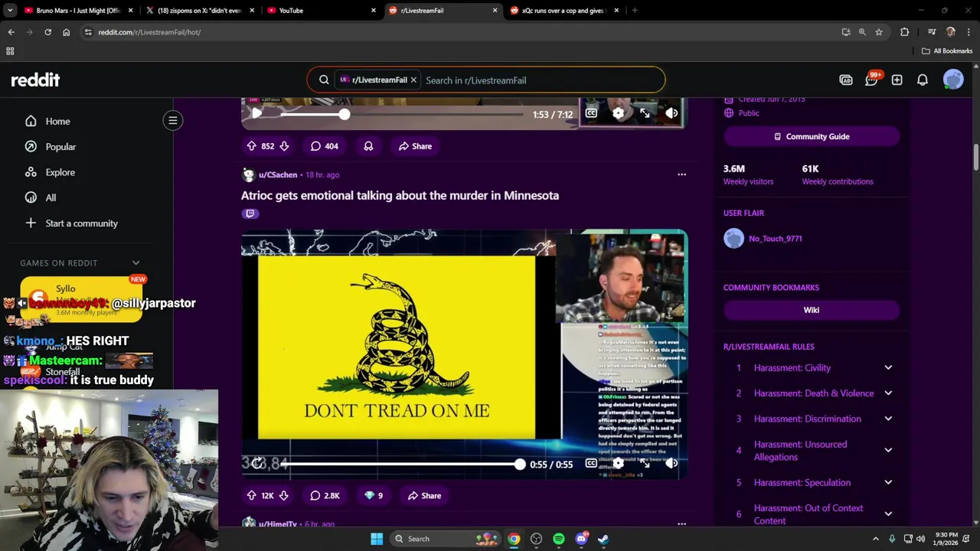This screenshot has width=980, height=551.
Task: Switch to the YouTube browser tab
Action: (320, 11)
